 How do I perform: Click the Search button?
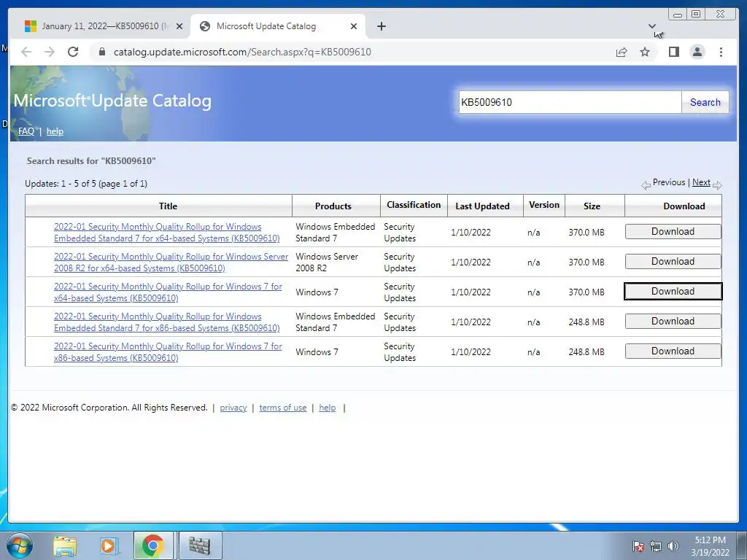point(705,102)
